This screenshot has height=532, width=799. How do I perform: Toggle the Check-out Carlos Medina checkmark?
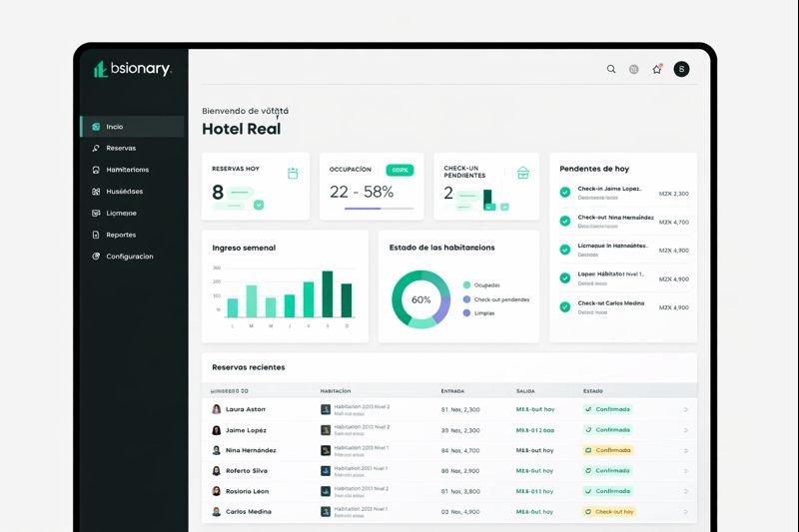pyautogui.click(x=564, y=306)
